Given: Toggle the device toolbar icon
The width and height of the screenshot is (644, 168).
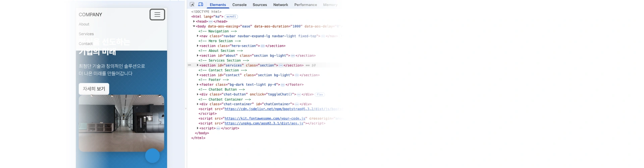Looking at the screenshot, I should pos(201,4).
